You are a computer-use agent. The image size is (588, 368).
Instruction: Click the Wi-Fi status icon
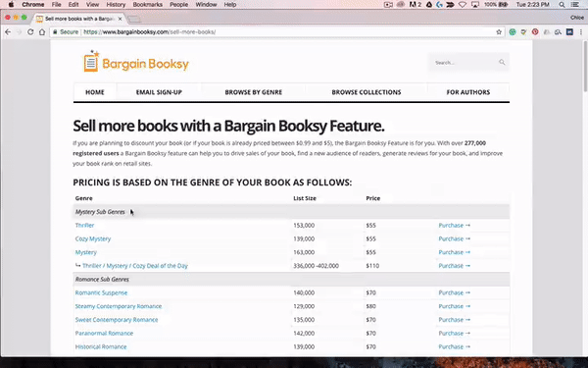click(x=463, y=5)
